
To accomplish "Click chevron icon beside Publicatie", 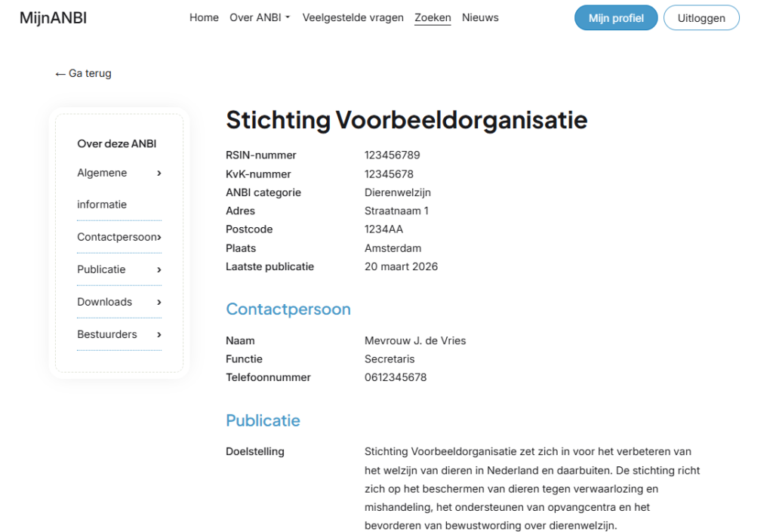I will (x=159, y=270).
